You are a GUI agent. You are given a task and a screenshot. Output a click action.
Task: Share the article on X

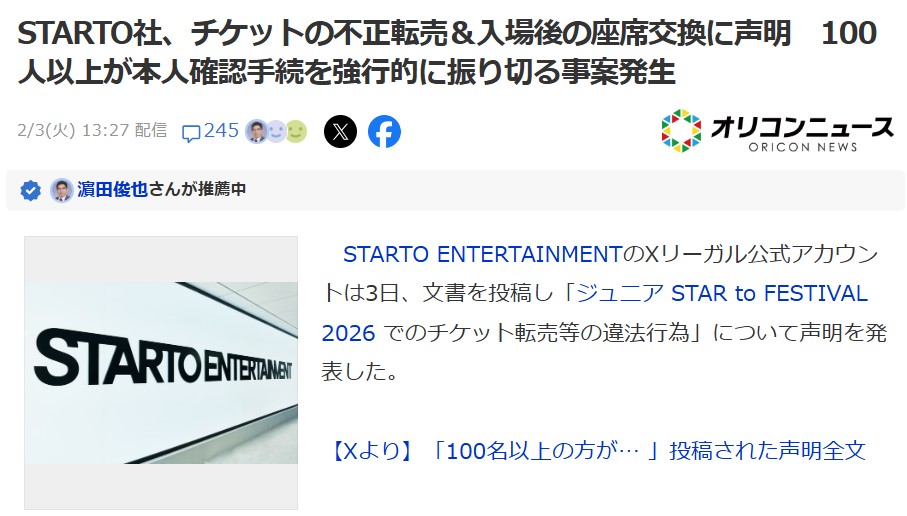pos(340,131)
